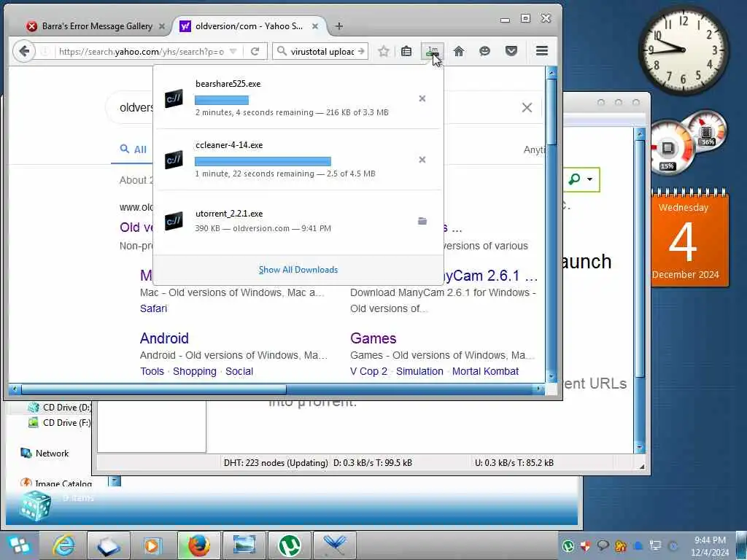This screenshot has width=747, height=560.
Task: Click the bearshare525.exe download progress bar
Action: [x=222, y=100]
